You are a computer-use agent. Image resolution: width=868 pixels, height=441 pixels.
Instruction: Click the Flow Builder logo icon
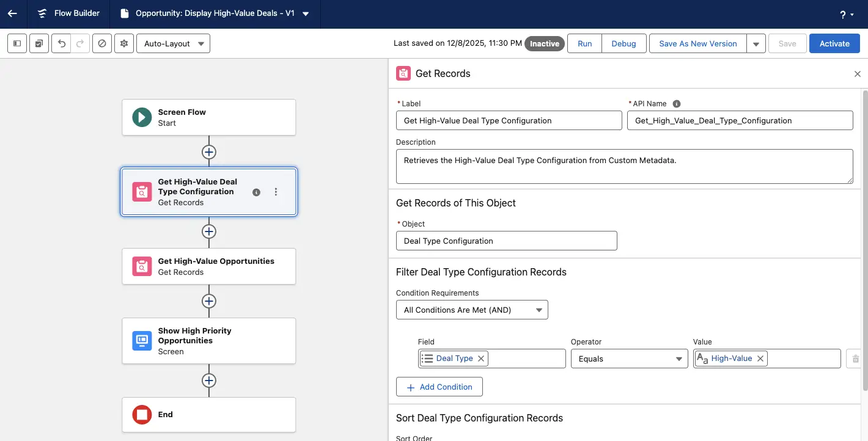(42, 13)
